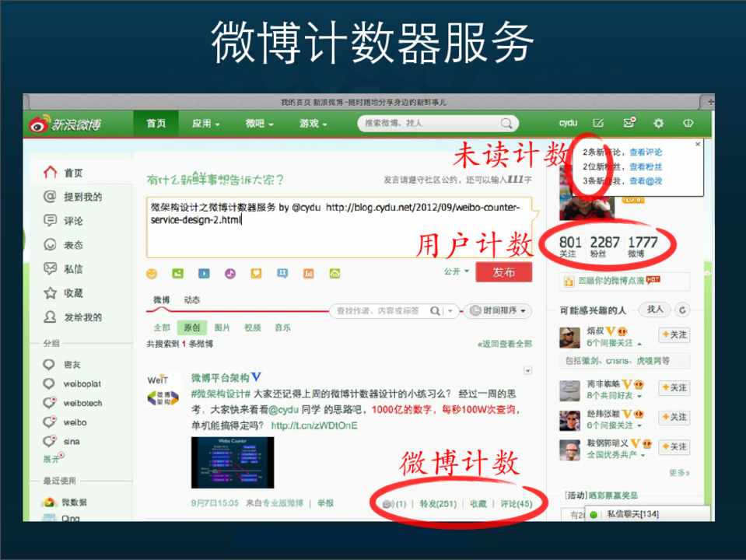
Task: Click the magnifier icon in top search bar
Action: 506,124
